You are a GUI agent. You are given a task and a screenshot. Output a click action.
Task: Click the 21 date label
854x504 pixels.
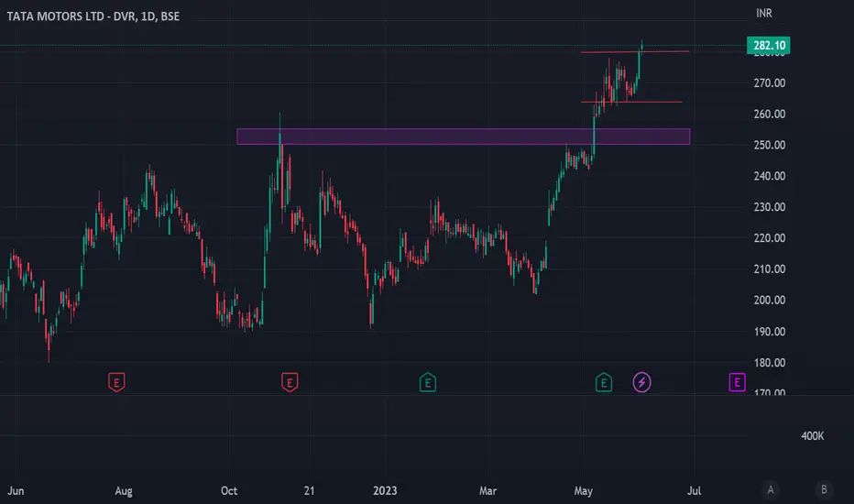[310, 491]
